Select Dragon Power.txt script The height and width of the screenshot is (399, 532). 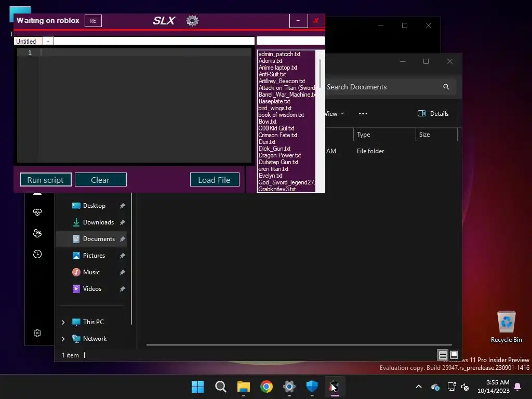280,155
